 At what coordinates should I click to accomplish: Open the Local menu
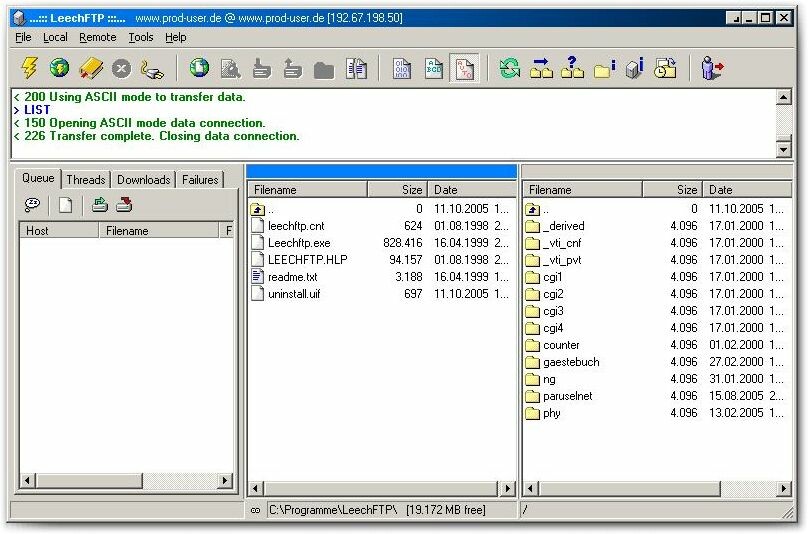[55, 37]
